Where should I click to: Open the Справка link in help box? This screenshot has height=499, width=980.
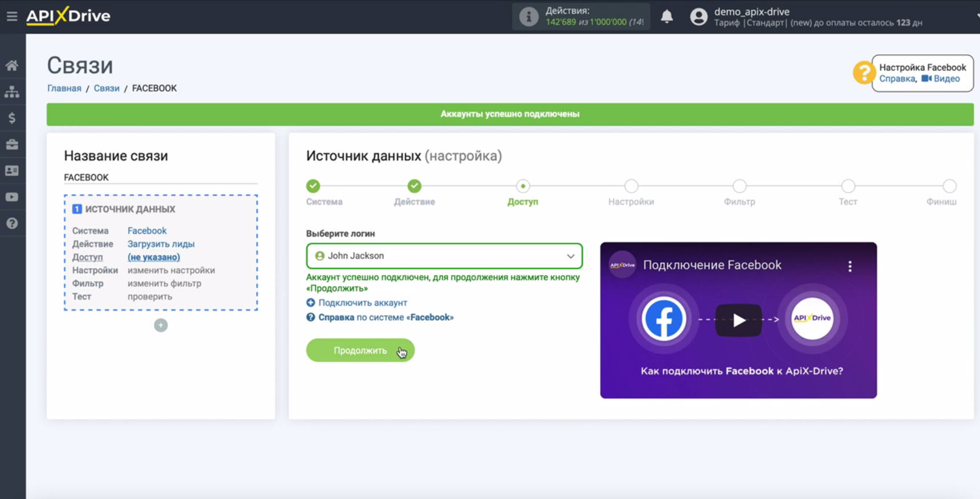point(897,79)
